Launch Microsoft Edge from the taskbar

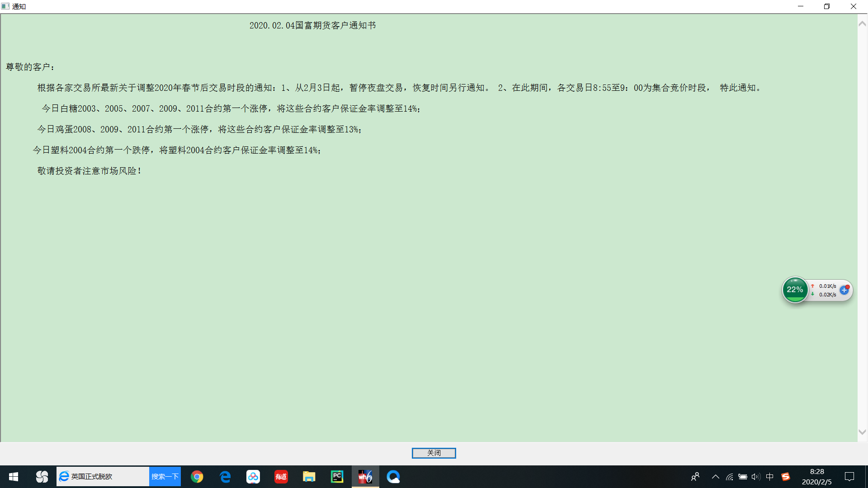click(225, 477)
